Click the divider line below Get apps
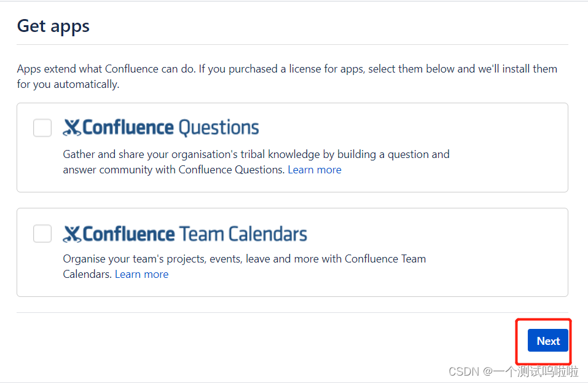 pyautogui.click(x=292, y=44)
